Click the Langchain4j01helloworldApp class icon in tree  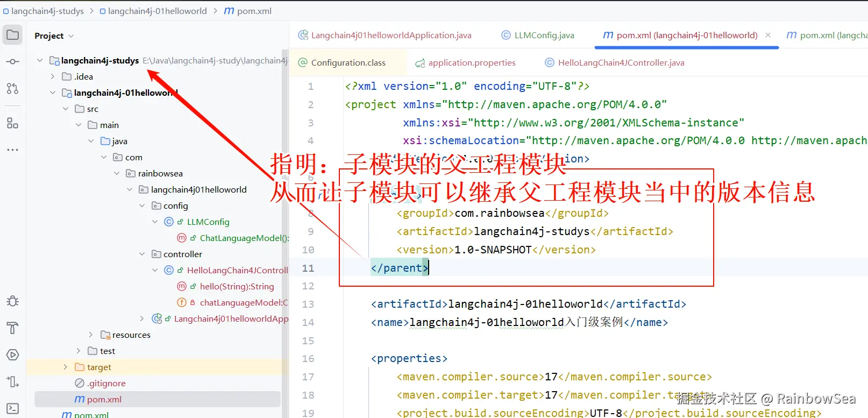[156, 318]
